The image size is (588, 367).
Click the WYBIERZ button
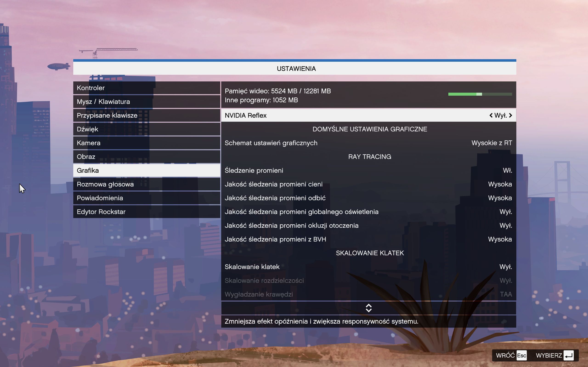555,356
